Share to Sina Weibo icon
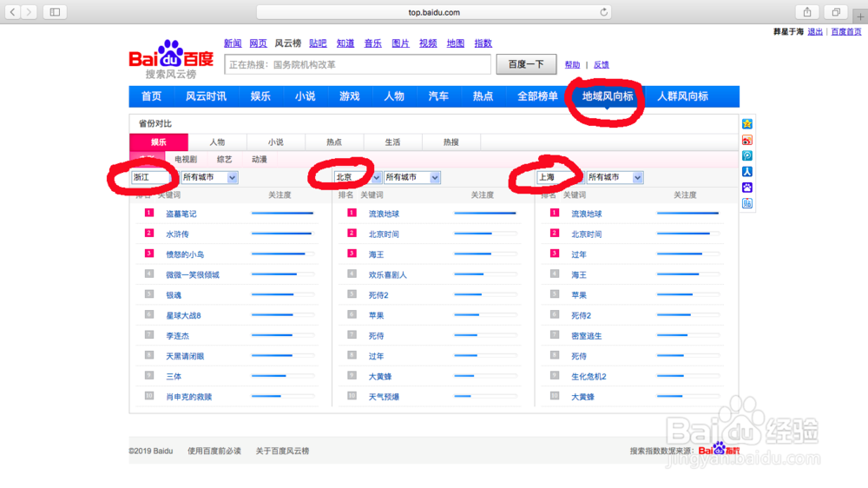 pyautogui.click(x=746, y=140)
